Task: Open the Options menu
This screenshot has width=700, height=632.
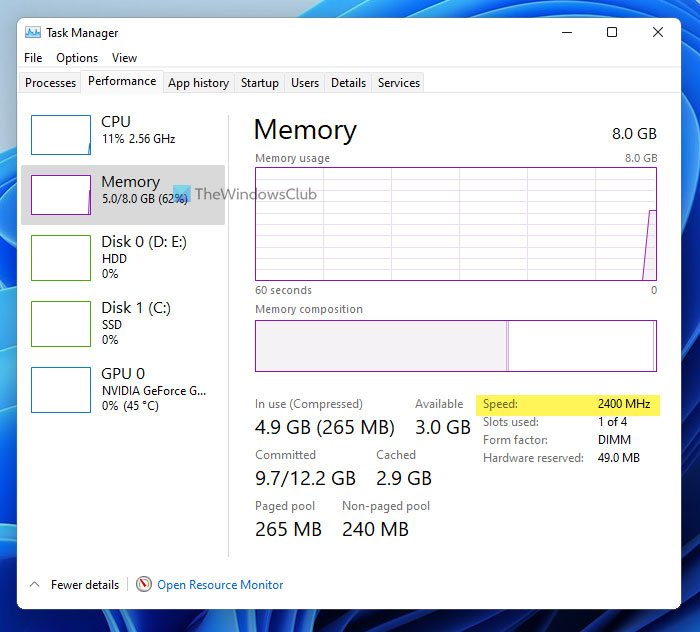Action: tap(77, 58)
